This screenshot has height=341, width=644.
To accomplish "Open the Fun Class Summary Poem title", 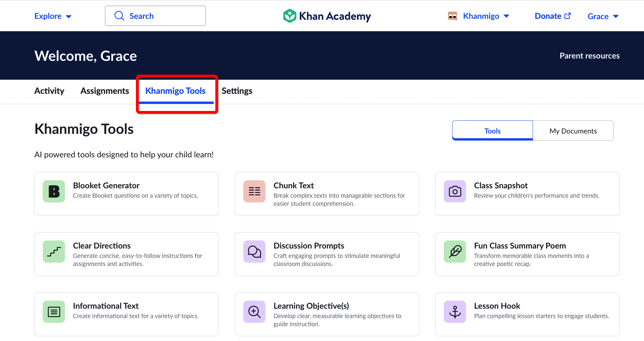I will tap(520, 245).
